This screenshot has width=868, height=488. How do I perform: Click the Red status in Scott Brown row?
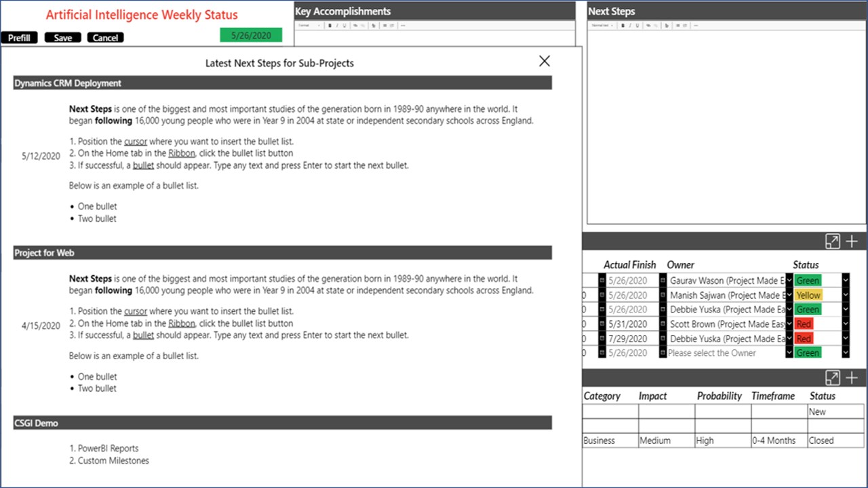click(x=804, y=324)
